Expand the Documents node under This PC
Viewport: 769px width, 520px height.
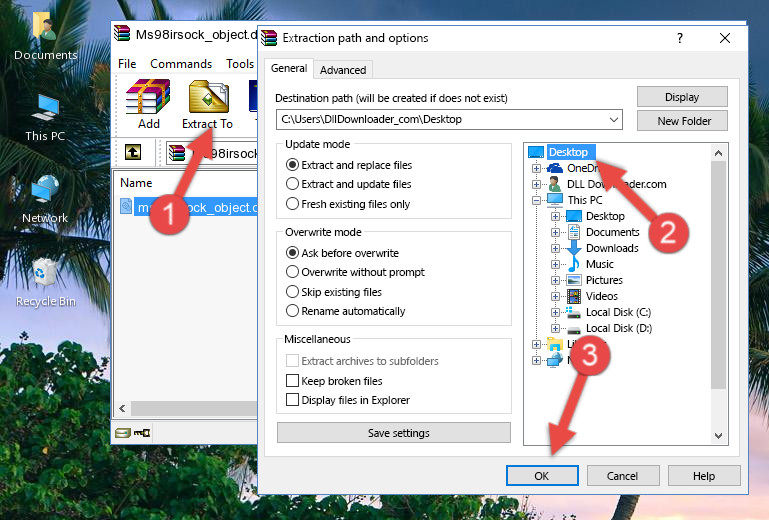click(555, 232)
